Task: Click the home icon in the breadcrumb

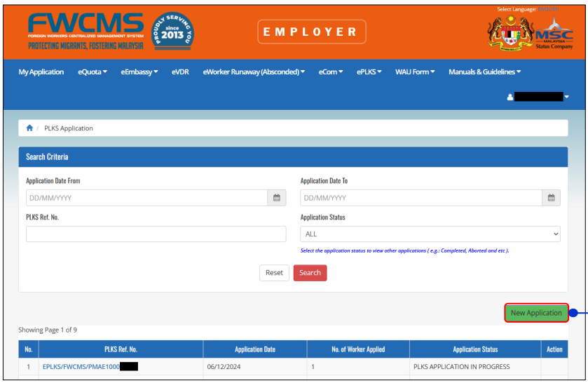Action: 29,128
